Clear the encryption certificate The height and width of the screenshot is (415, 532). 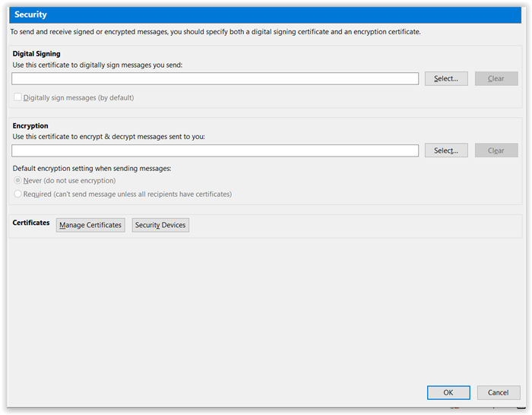496,150
